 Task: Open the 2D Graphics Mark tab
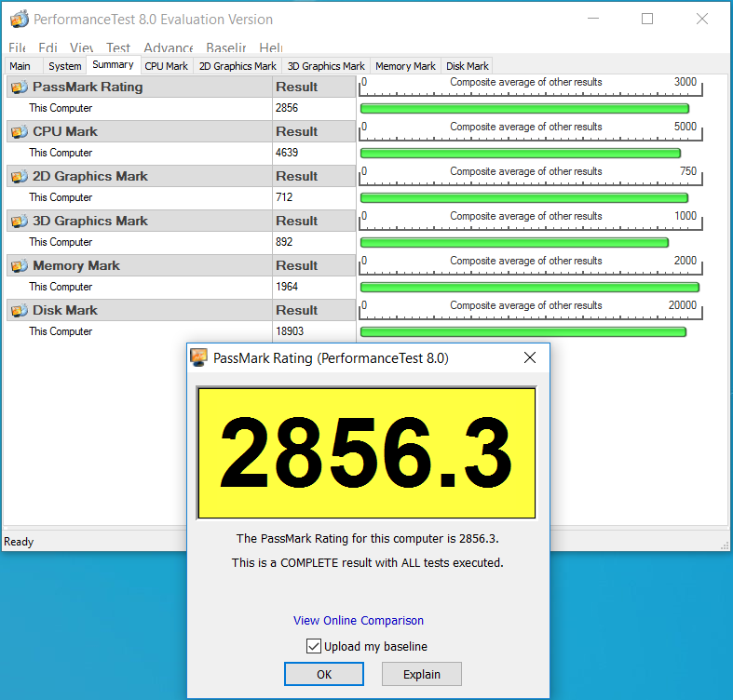(238, 66)
